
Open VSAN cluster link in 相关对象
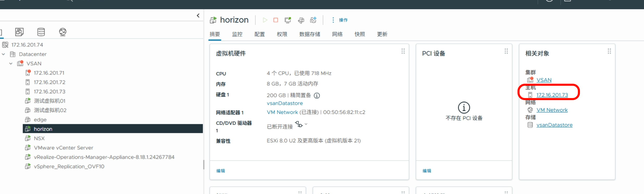point(544,80)
